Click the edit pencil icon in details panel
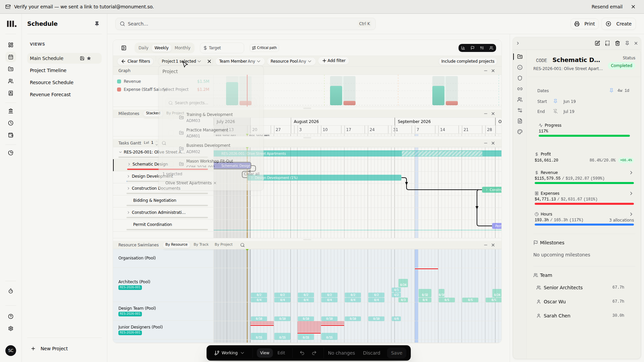644x362 pixels. tap(597, 43)
